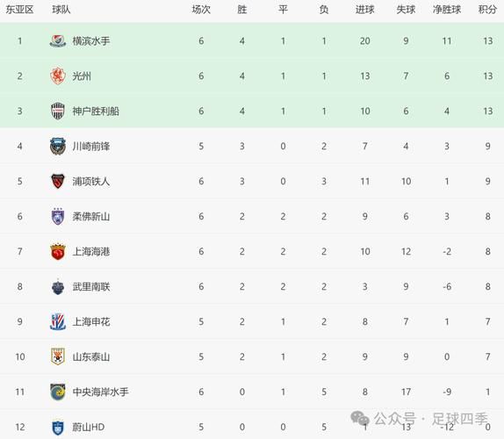Click the Buriram United (武里南联) logo
The image size is (504, 439).
point(58,287)
